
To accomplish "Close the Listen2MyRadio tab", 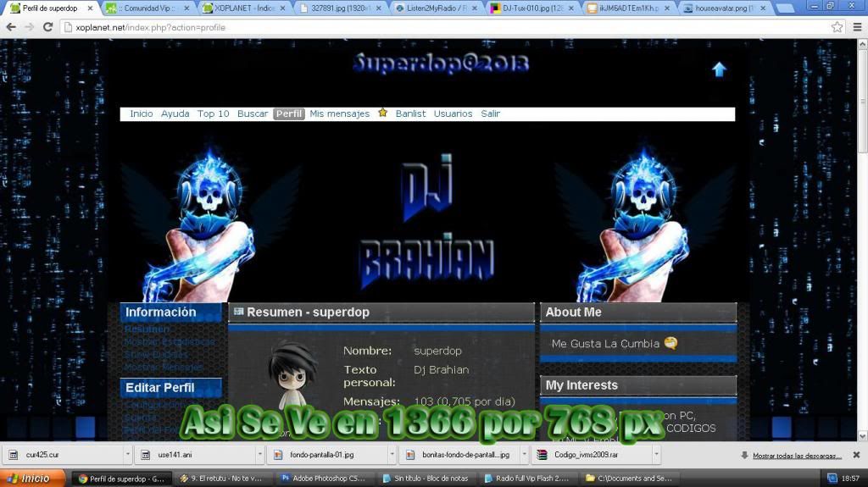I will point(475,8).
